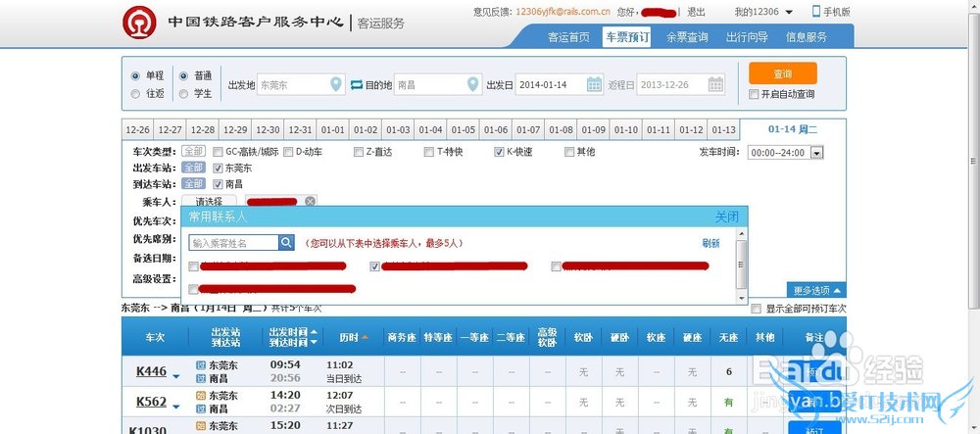Select the student ticket radio
Viewport: 980px width, 434px height.
click(184, 94)
